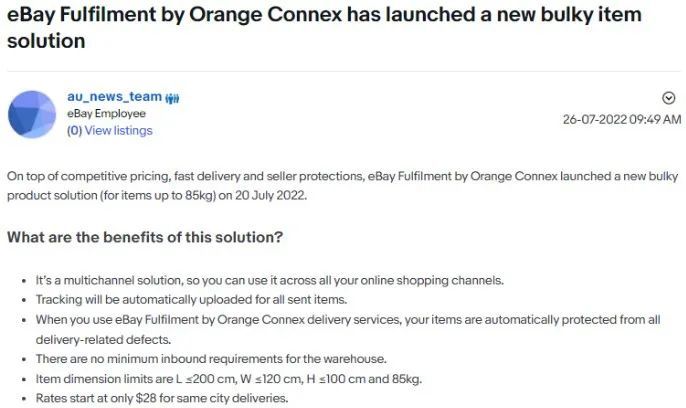Image resolution: width=686 pixels, height=408 pixels.
Task: Click the item dimension limits bullet
Action: coord(229,379)
